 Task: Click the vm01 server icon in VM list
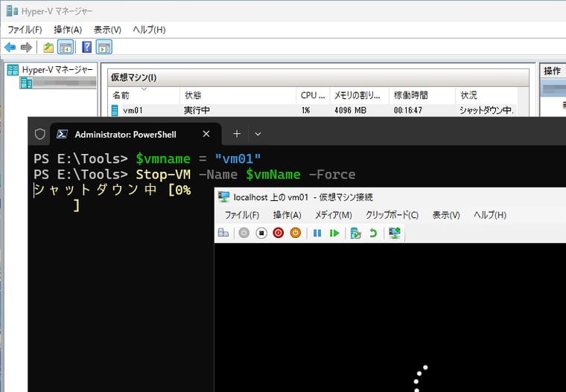click(115, 110)
